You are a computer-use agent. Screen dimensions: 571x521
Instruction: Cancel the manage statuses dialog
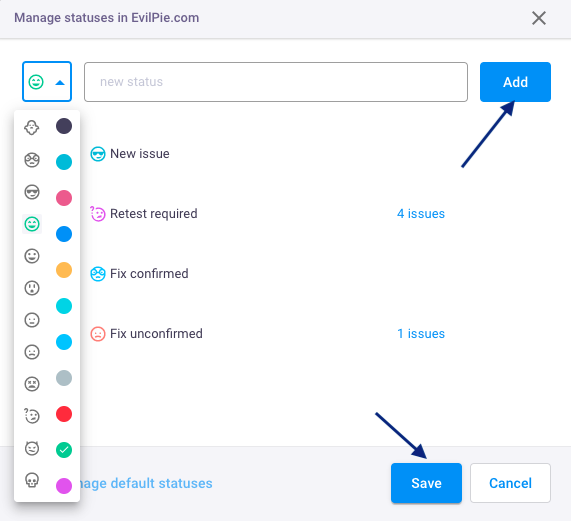click(x=510, y=483)
